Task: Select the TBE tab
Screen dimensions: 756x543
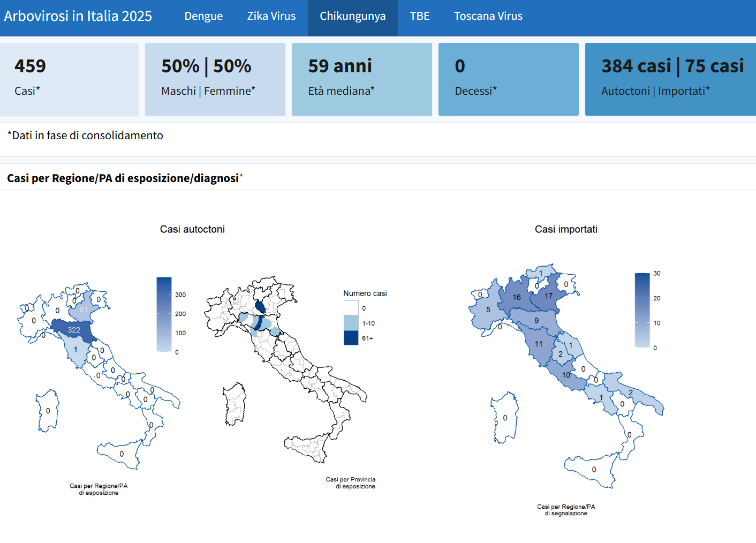Action: (x=419, y=16)
